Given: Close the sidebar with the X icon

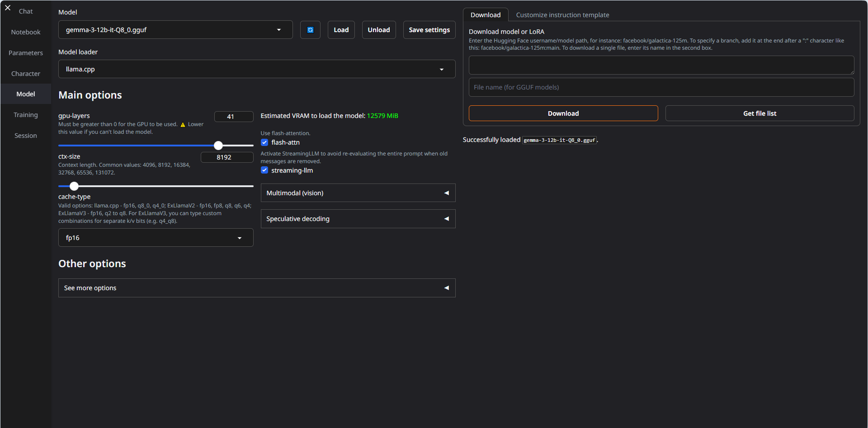Looking at the screenshot, I should [8, 8].
